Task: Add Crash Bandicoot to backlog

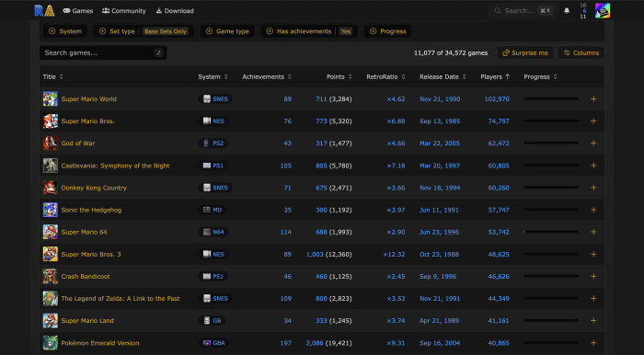Action: tap(593, 276)
